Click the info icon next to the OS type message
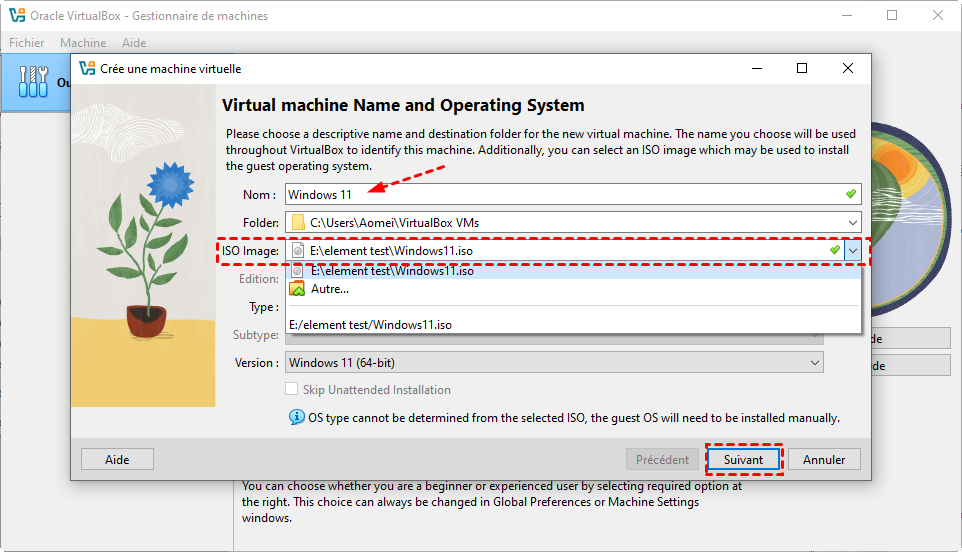 click(296, 417)
